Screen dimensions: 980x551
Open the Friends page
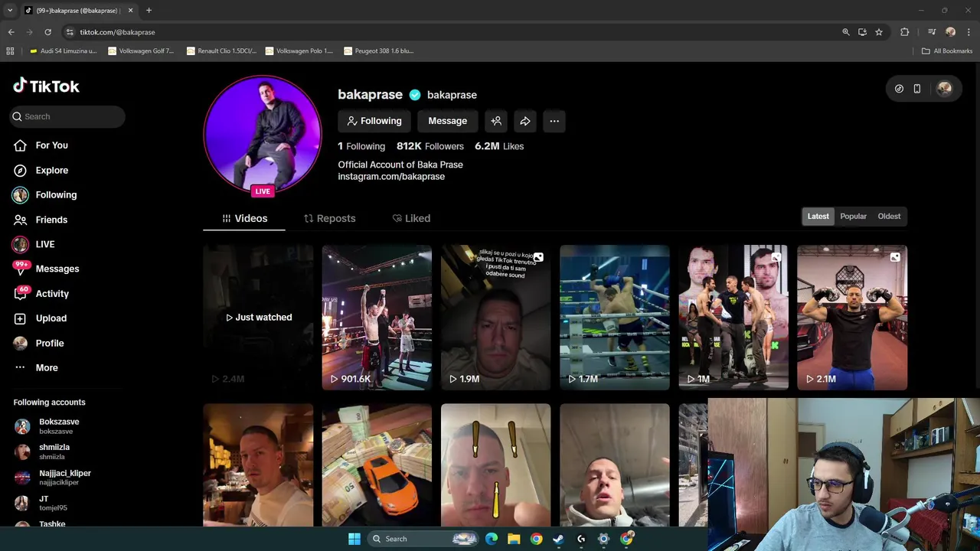pyautogui.click(x=51, y=220)
